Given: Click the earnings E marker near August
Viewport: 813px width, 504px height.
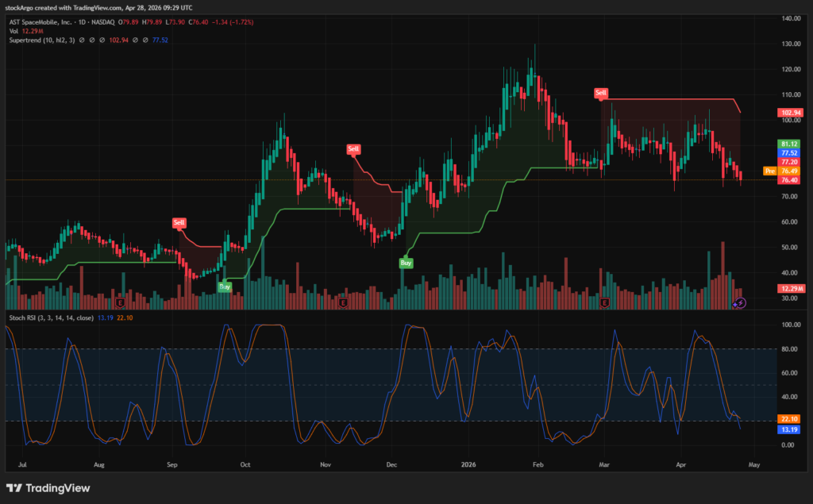Looking at the screenshot, I should pyautogui.click(x=121, y=303).
